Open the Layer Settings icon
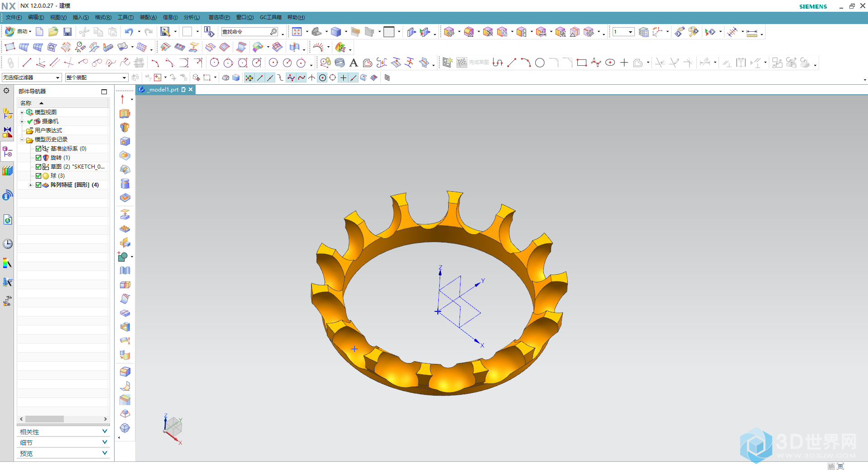Screen dimensions: 868x470 [643, 32]
